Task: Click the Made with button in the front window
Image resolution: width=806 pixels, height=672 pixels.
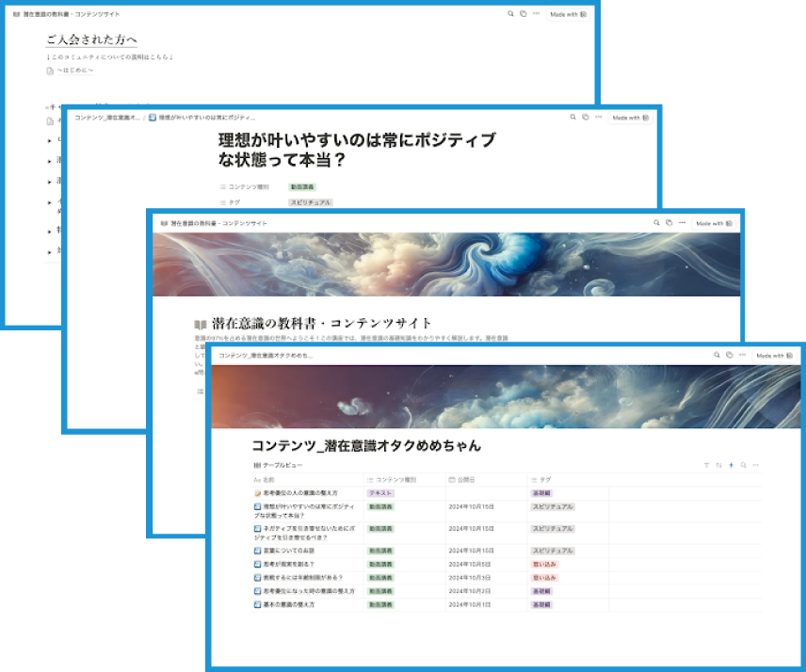Action: click(x=775, y=356)
